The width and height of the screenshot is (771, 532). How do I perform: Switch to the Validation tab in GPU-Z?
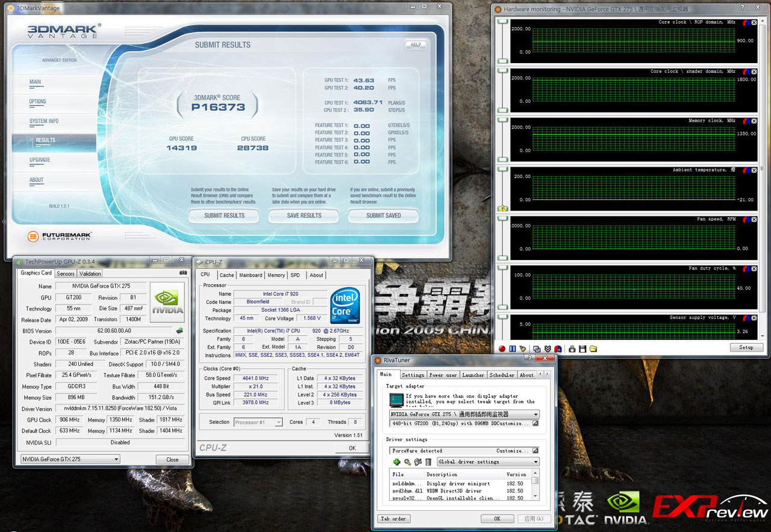[90, 274]
